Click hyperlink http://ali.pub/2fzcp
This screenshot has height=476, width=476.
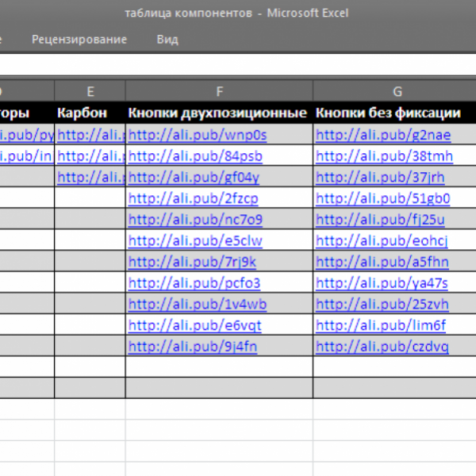point(193,198)
